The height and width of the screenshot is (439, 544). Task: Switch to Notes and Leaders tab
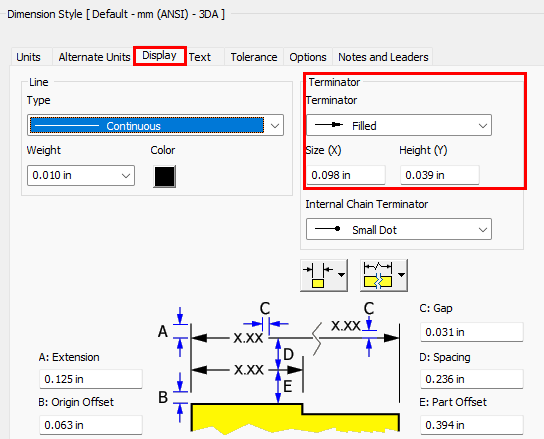pyautogui.click(x=383, y=57)
